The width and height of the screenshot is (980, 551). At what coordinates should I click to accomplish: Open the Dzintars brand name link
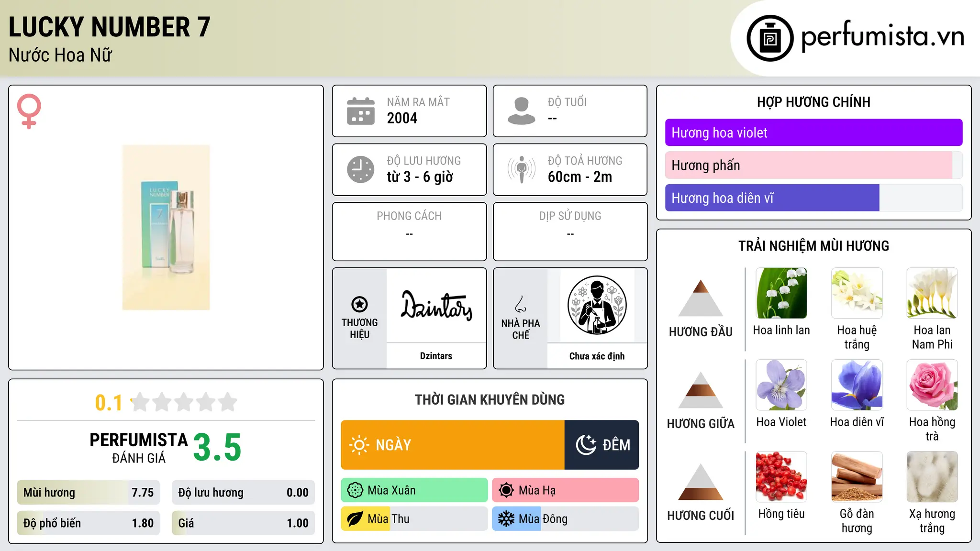point(436,356)
